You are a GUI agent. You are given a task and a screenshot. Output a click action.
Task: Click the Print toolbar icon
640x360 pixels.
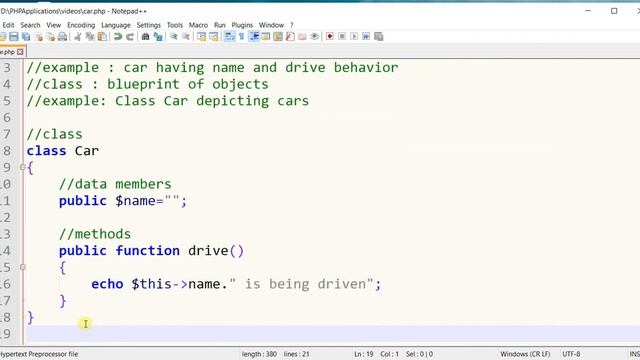click(62, 37)
